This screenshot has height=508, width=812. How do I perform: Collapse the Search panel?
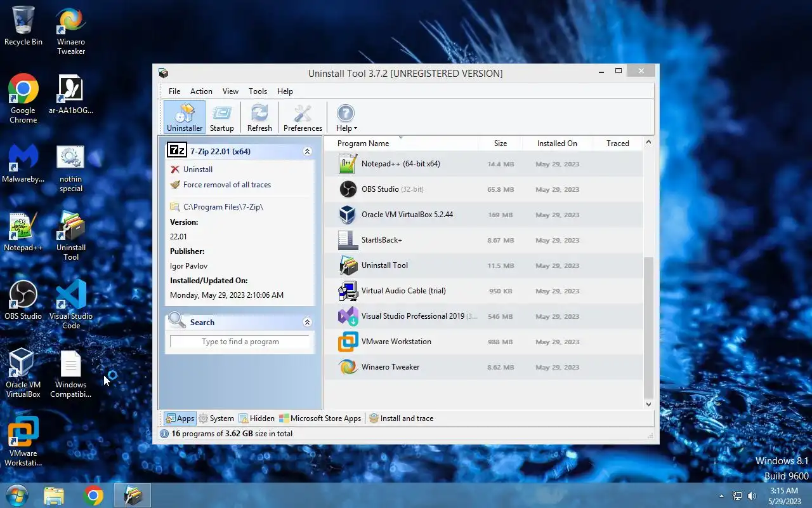point(307,323)
